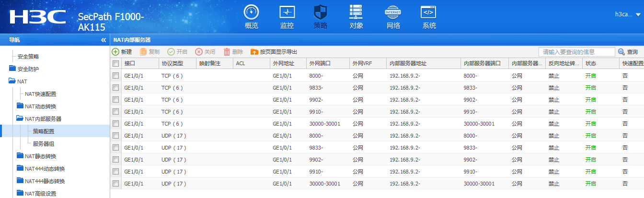Check the first TCP 8000 row checkbox
This screenshot has height=198, width=644.
pyautogui.click(x=115, y=76)
